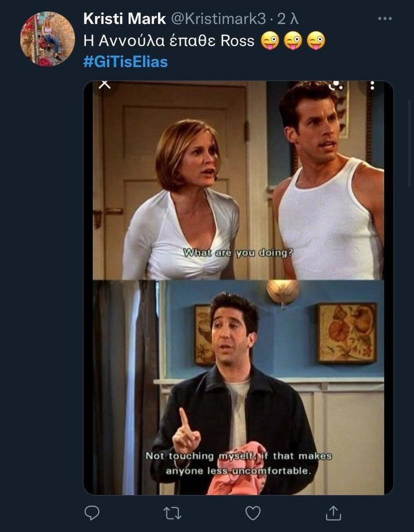Screen dimensions: 414x532
Task: Click the tweet text 'Η Αννούλα έπαθε Ross'
Action: [x=169, y=41]
